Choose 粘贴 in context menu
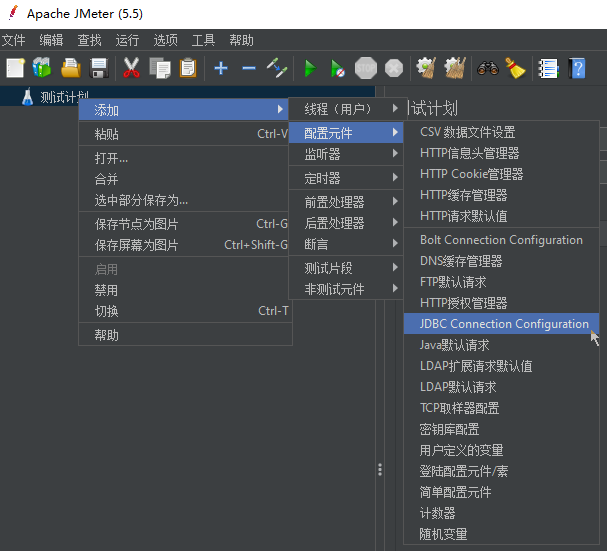Viewport: 607px width, 551px height. pyautogui.click(x=185, y=134)
